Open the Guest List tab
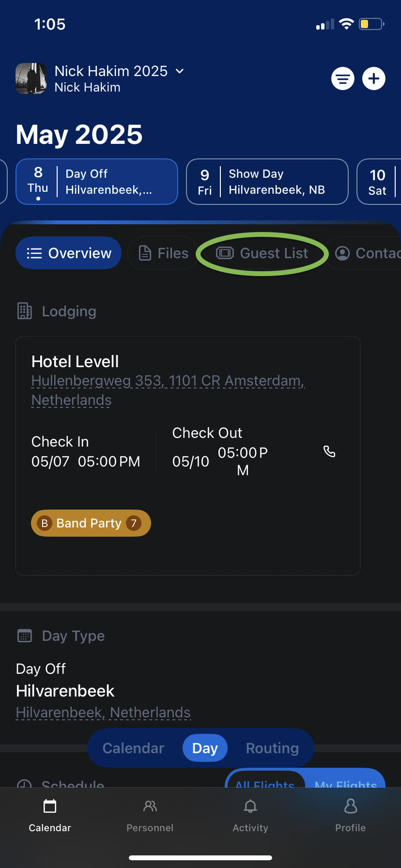 coord(262,253)
